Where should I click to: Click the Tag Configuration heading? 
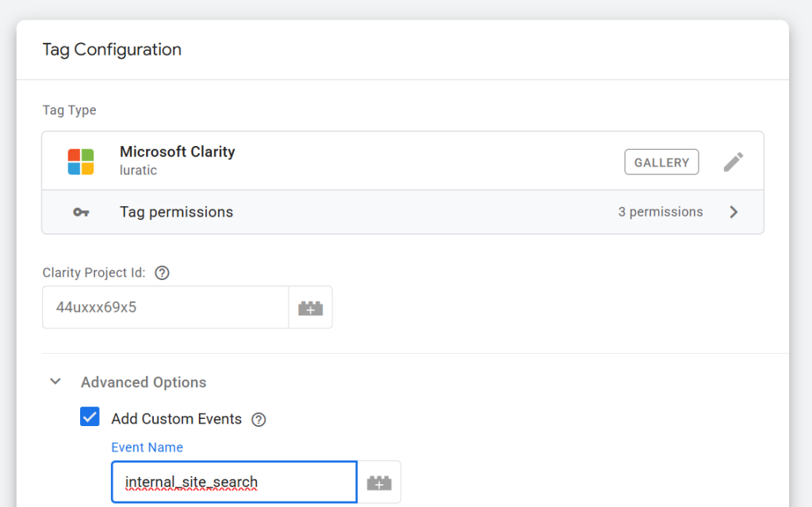coord(112,50)
